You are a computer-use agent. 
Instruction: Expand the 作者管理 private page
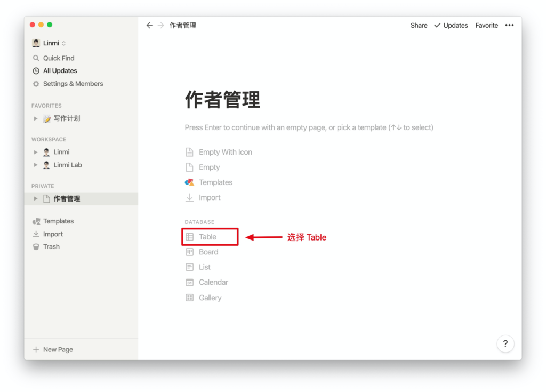36,198
